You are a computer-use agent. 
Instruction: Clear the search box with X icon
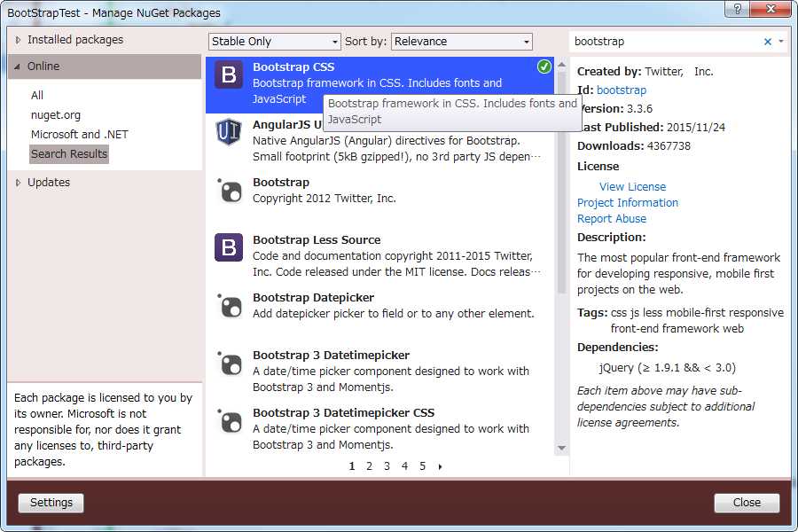tap(768, 42)
